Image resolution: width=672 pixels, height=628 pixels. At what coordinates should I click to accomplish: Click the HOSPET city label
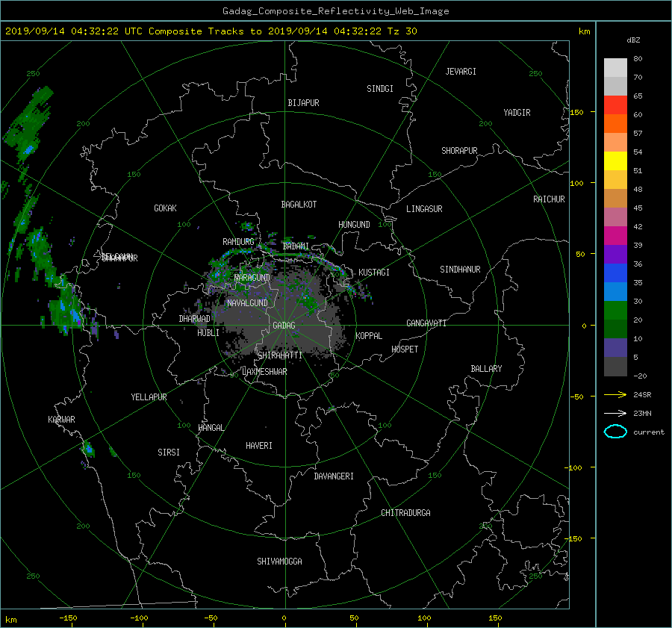405,349
